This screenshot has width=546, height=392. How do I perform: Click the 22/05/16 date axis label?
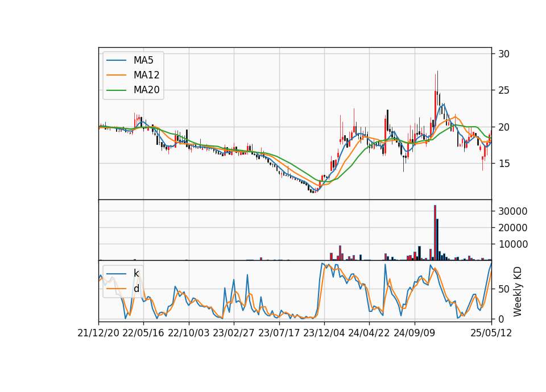click(x=143, y=333)
